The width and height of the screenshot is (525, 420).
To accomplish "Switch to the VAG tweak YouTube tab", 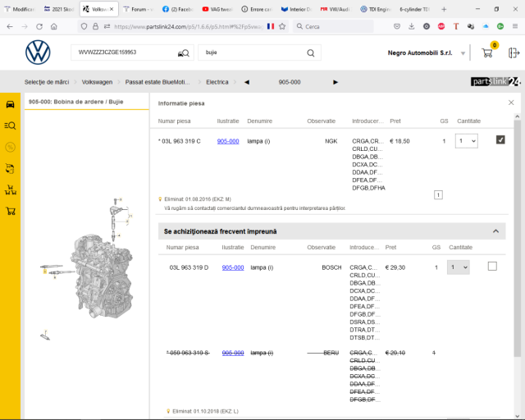I will [217, 9].
